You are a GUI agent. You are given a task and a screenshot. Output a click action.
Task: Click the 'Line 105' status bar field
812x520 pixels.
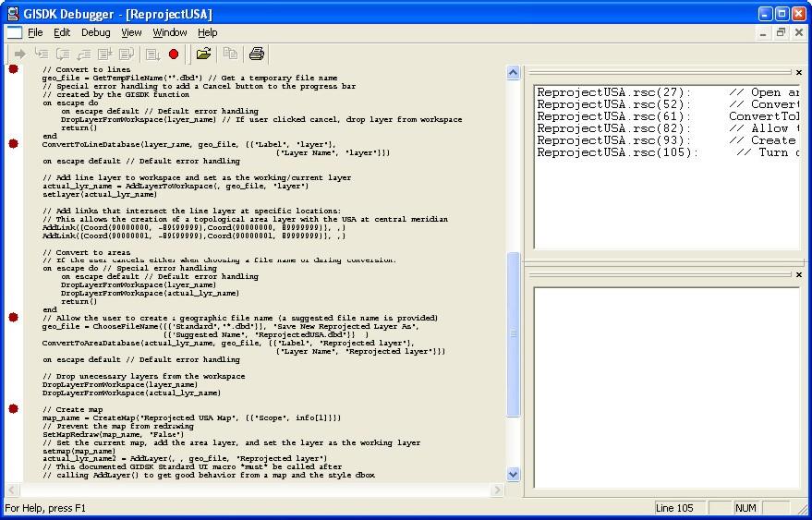coord(680,508)
